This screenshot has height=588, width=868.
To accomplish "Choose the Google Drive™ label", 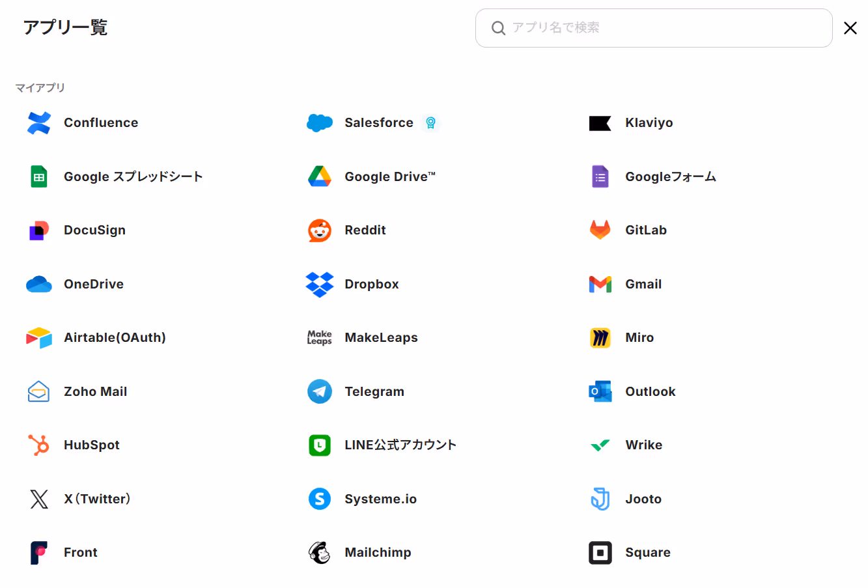I will point(390,176).
